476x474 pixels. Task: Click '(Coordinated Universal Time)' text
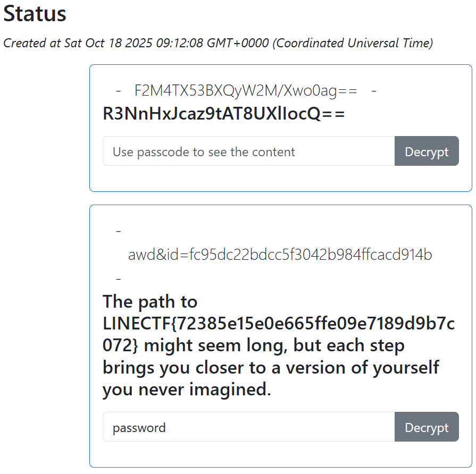point(353,43)
